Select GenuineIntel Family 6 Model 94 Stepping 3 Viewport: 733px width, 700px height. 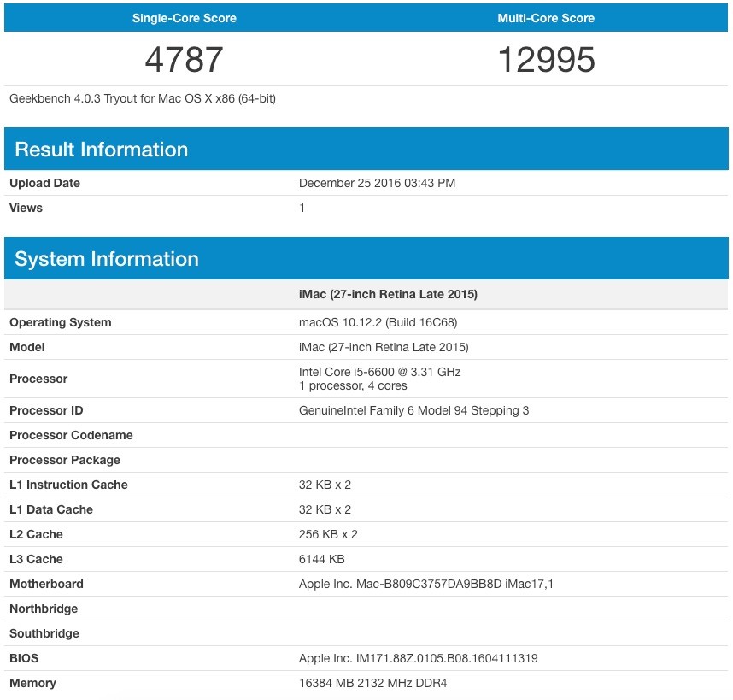414,410
